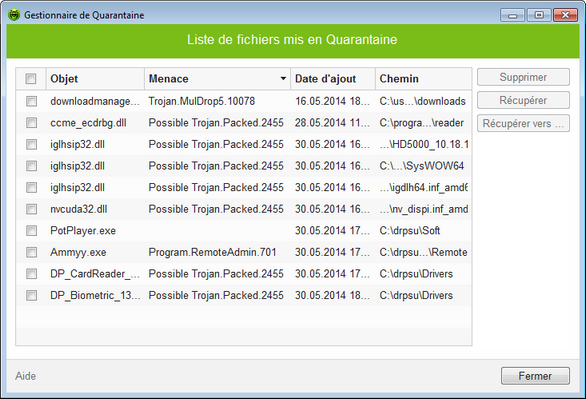Click the DP_CardReader_... file name
Viewport: 586px width, 399px height.
point(95,274)
